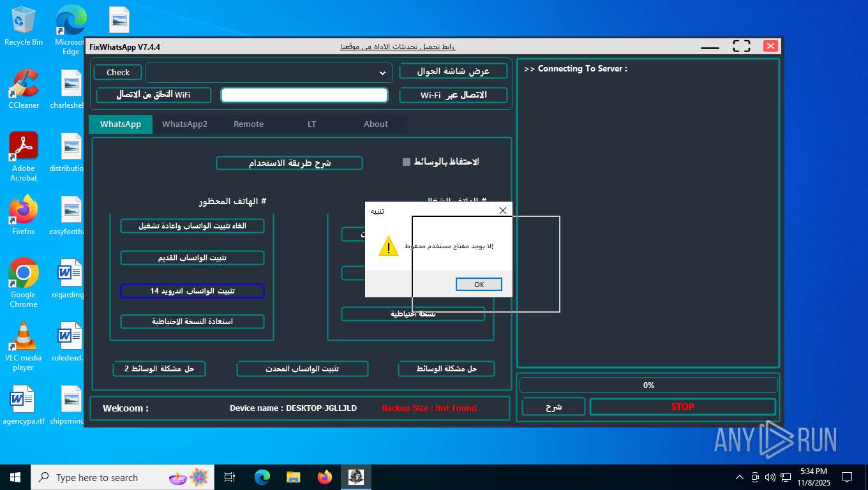Click the red STOP button

(682, 407)
